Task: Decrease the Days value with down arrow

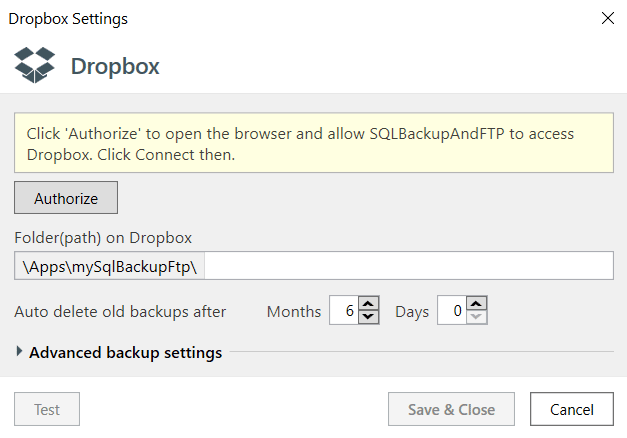Action: click(476, 317)
